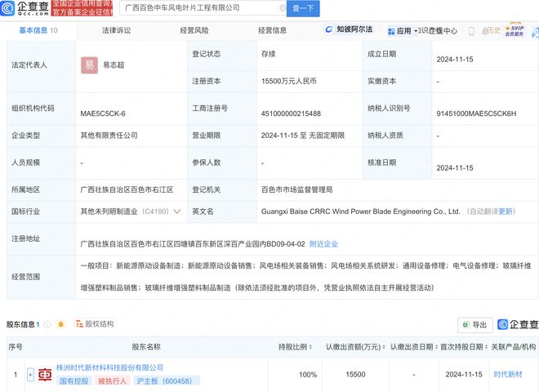The width and height of the screenshot is (539, 392).
Task: Select 百色市市场监督管理局 registry text
Action: click(297, 189)
